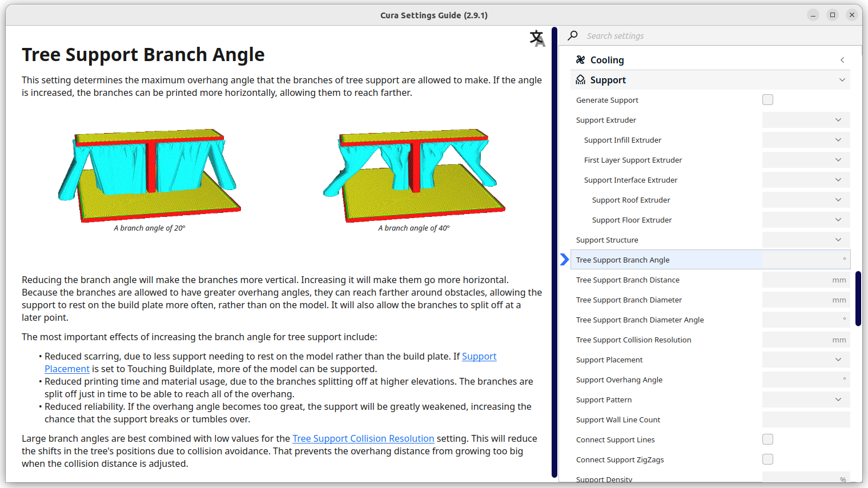The image size is (868, 488).
Task: Click the Cooling fan icon
Action: tap(580, 60)
